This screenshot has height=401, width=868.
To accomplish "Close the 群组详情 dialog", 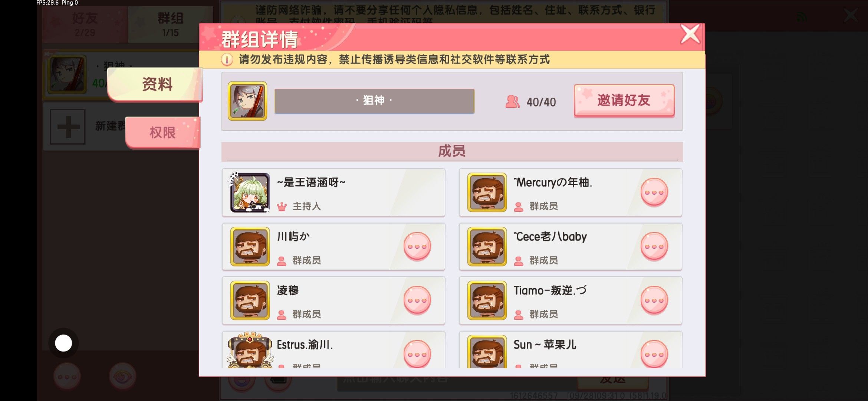I will coord(690,34).
